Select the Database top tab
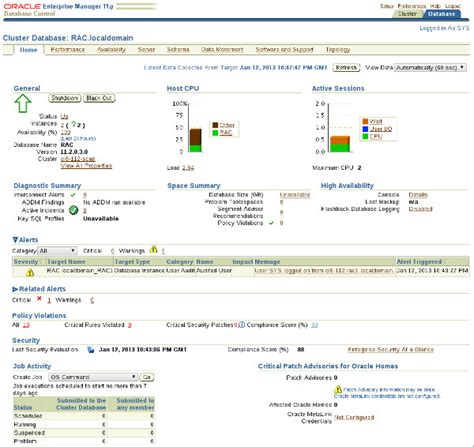 (x=442, y=14)
